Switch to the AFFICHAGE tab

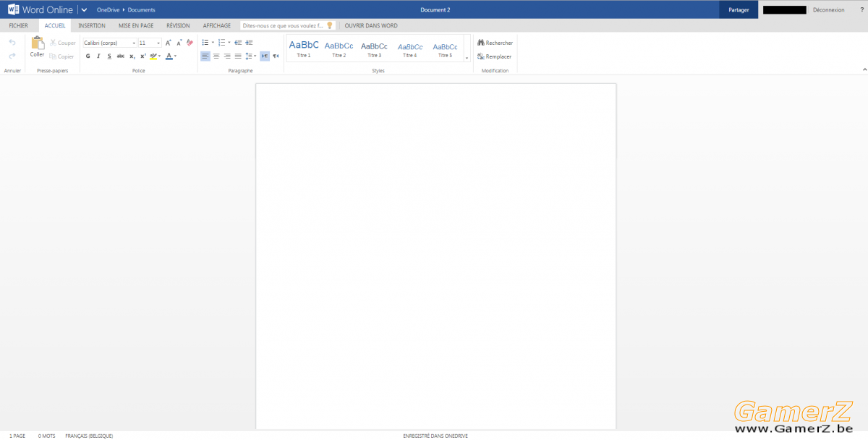click(217, 25)
